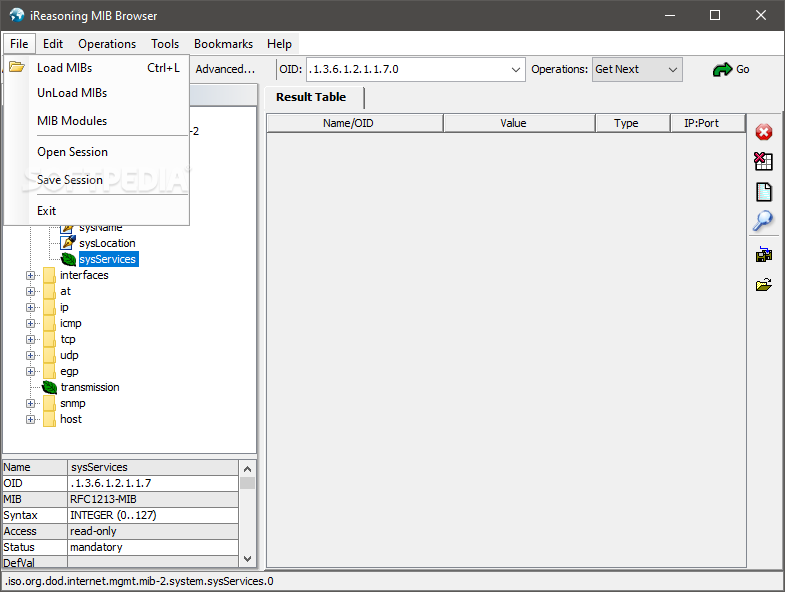Click the snmp folder icon

pyautogui.click(x=49, y=403)
